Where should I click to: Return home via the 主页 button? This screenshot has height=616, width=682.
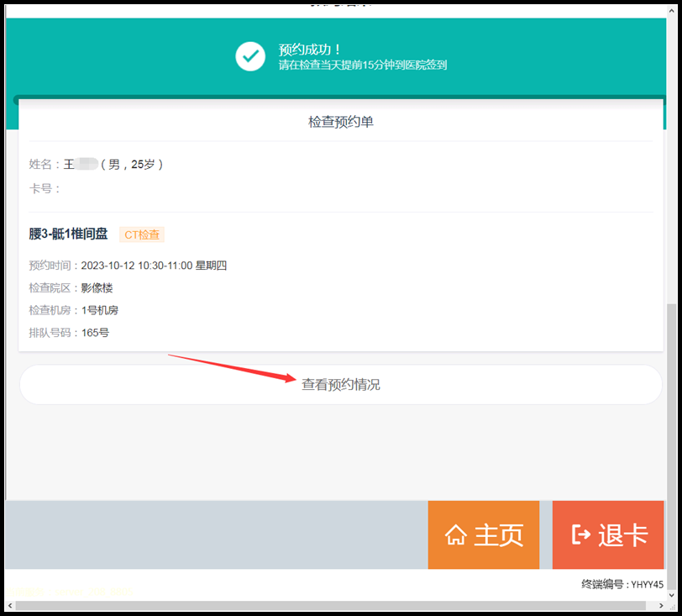pos(484,534)
